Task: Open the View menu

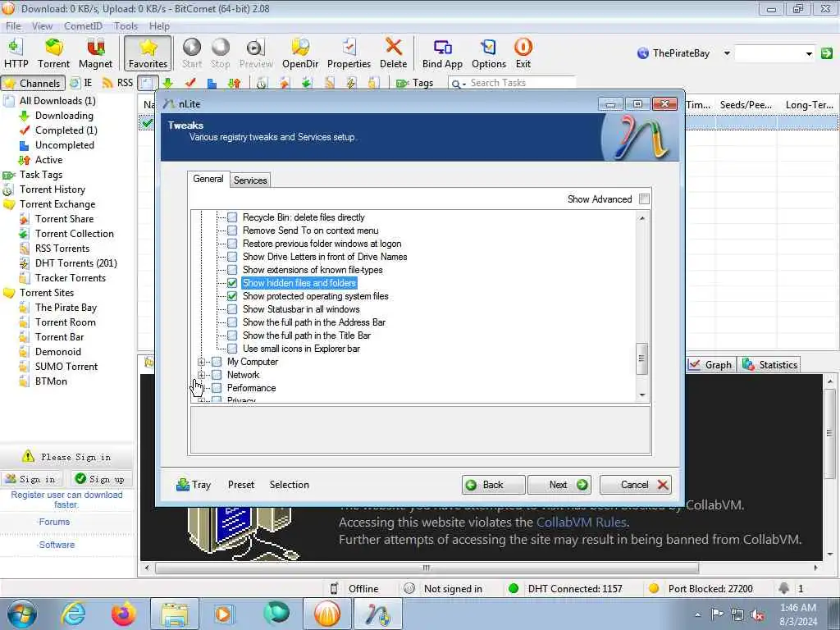Action: coord(42,25)
